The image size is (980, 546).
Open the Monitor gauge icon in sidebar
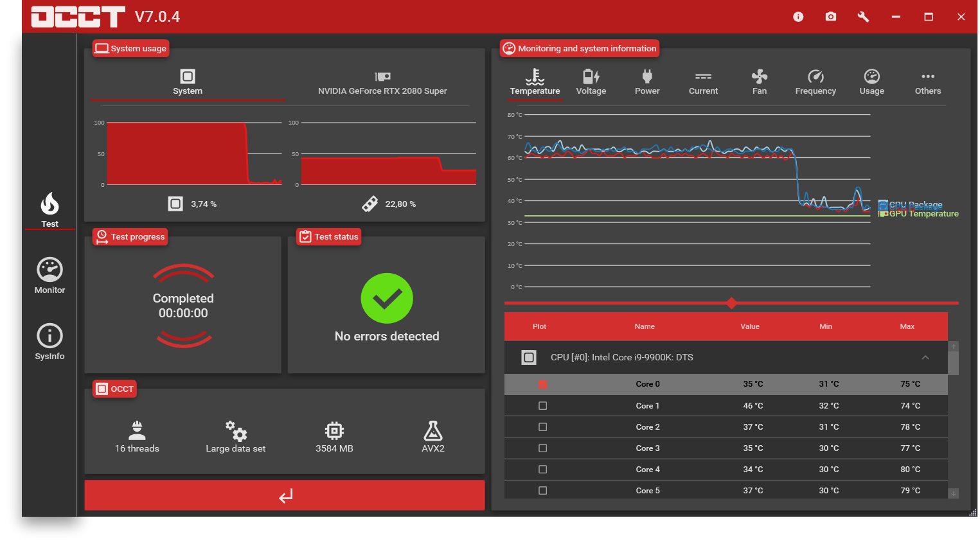pos(49,270)
